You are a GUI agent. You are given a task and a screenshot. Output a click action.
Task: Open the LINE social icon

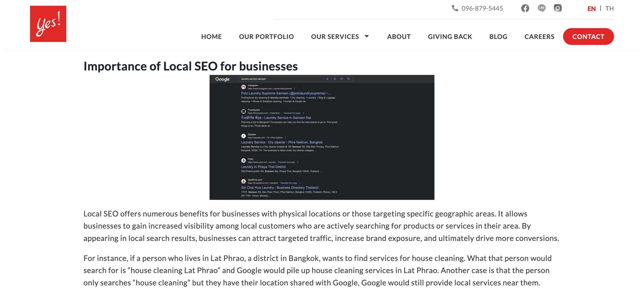pos(542,8)
